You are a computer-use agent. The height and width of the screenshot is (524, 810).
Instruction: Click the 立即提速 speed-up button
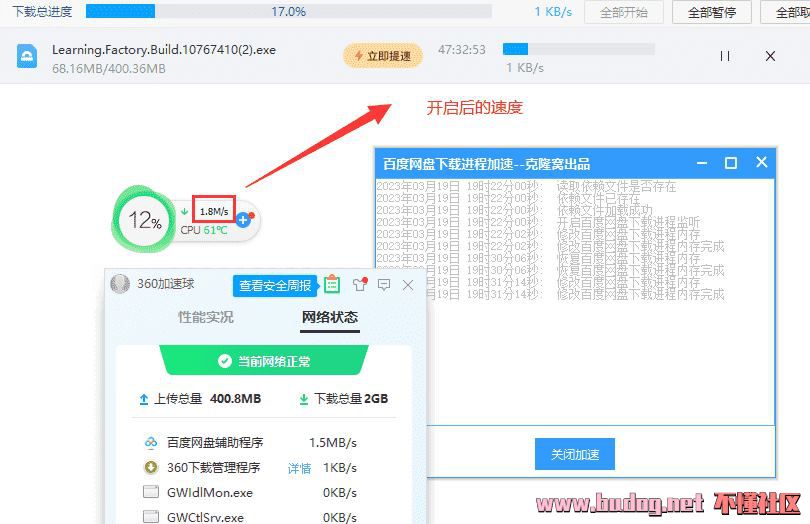point(383,56)
